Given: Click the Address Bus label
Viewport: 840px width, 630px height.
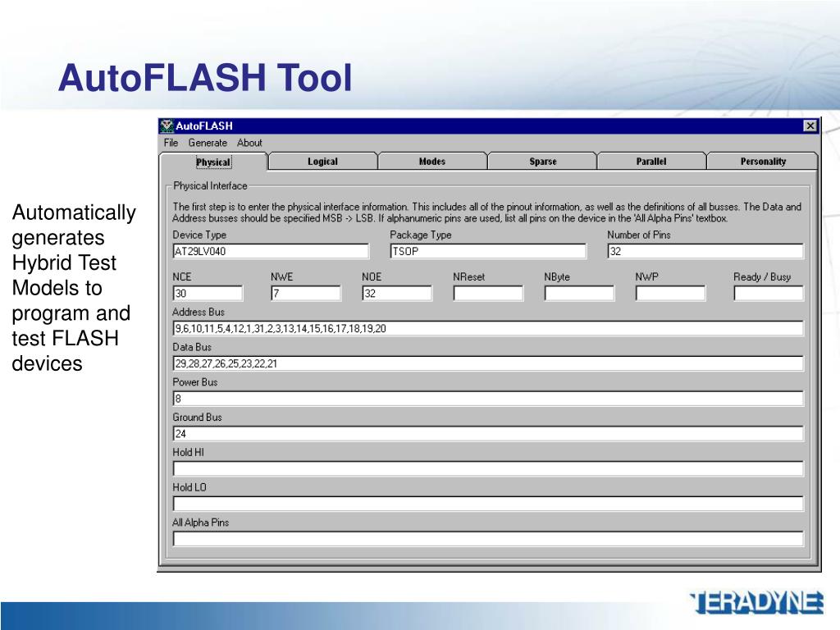Looking at the screenshot, I should click(x=199, y=312).
